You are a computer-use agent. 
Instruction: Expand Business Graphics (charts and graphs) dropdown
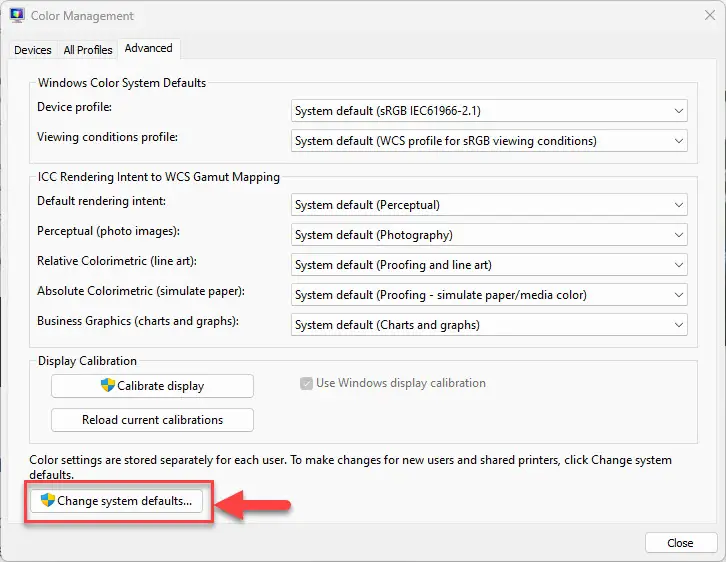(489, 325)
